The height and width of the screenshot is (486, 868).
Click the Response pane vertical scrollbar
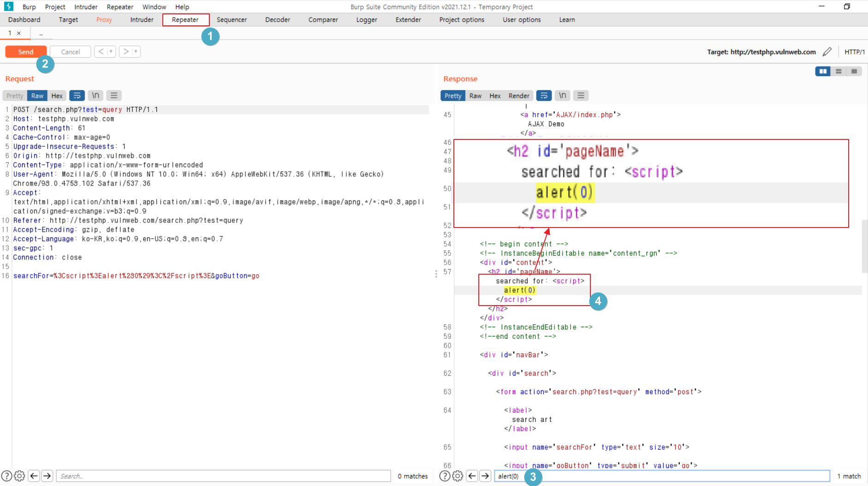[x=865, y=246]
